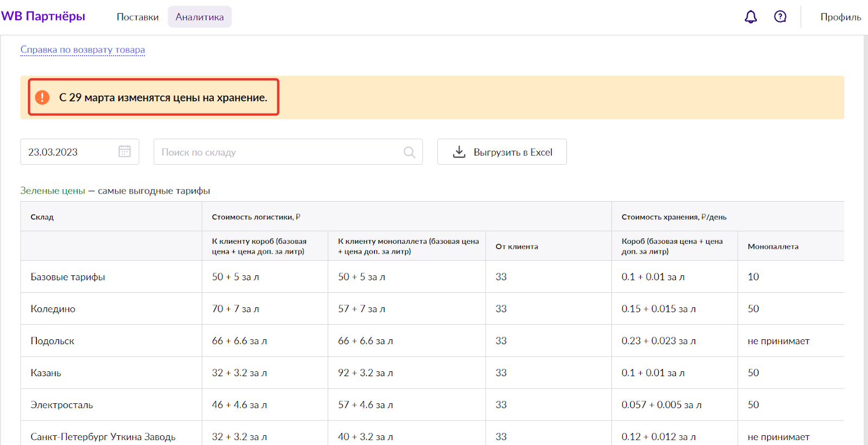Click the 23.03.2023 date input
The width and height of the screenshot is (868, 445).
tap(80, 152)
